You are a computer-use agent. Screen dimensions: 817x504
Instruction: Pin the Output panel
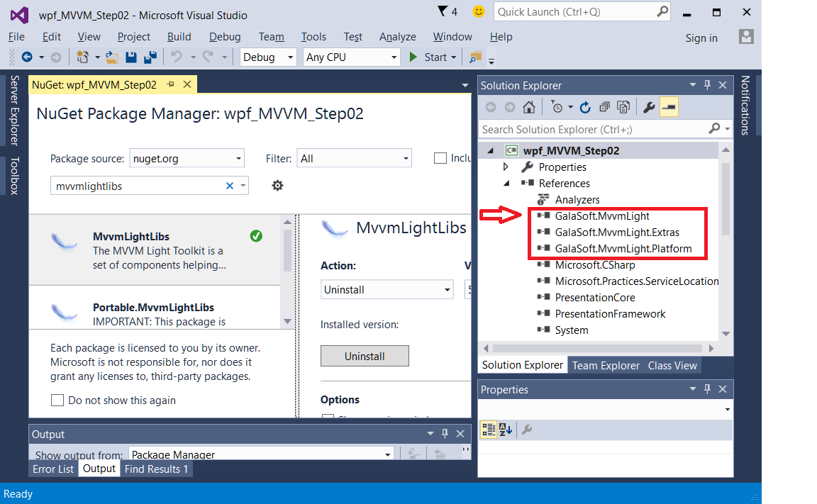[445, 433]
